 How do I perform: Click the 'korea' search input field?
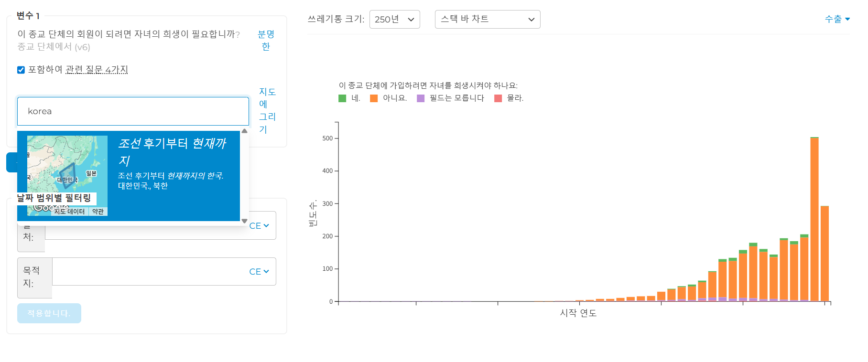tap(133, 111)
